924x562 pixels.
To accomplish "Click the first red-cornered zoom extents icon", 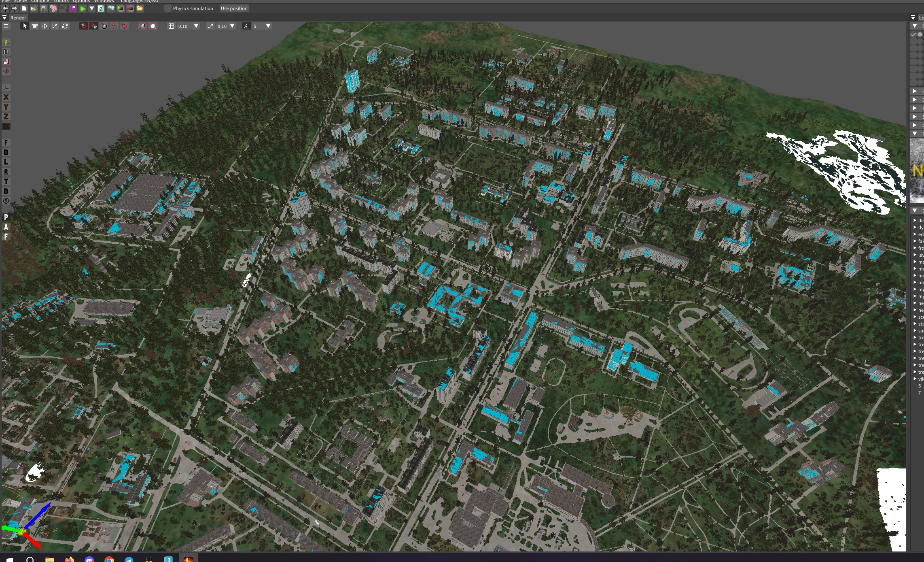I will (x=143, y=26).
